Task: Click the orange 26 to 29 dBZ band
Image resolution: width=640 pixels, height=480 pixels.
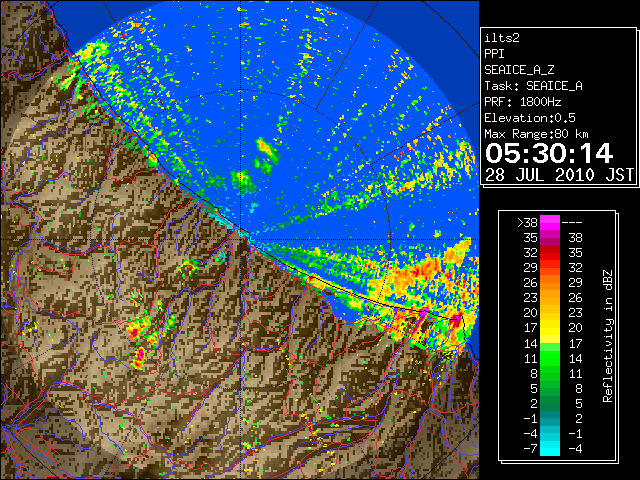Action: click(550, 283)
